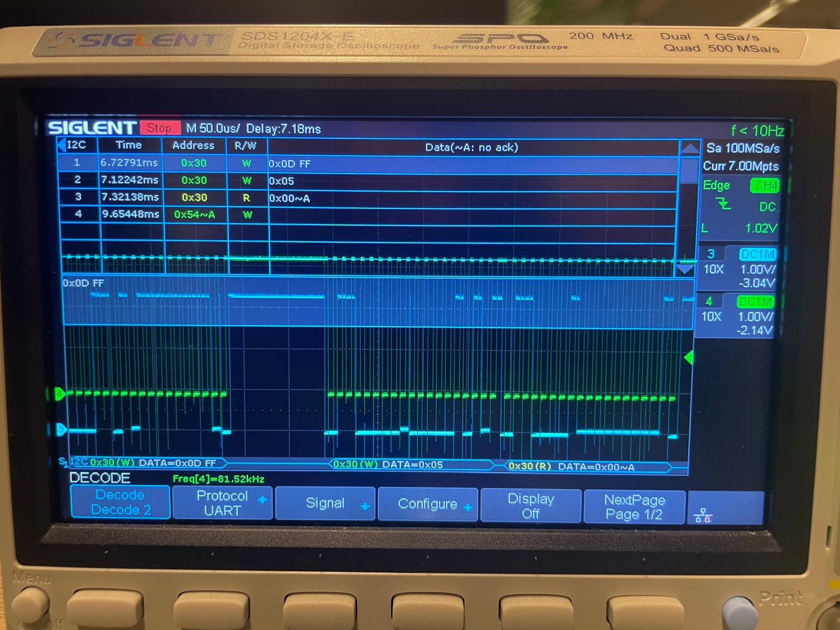Image resolution: width=840 pixels, height=630 pixels.
Task: Toggle the Display Off softkey
Action: point(530,506)
